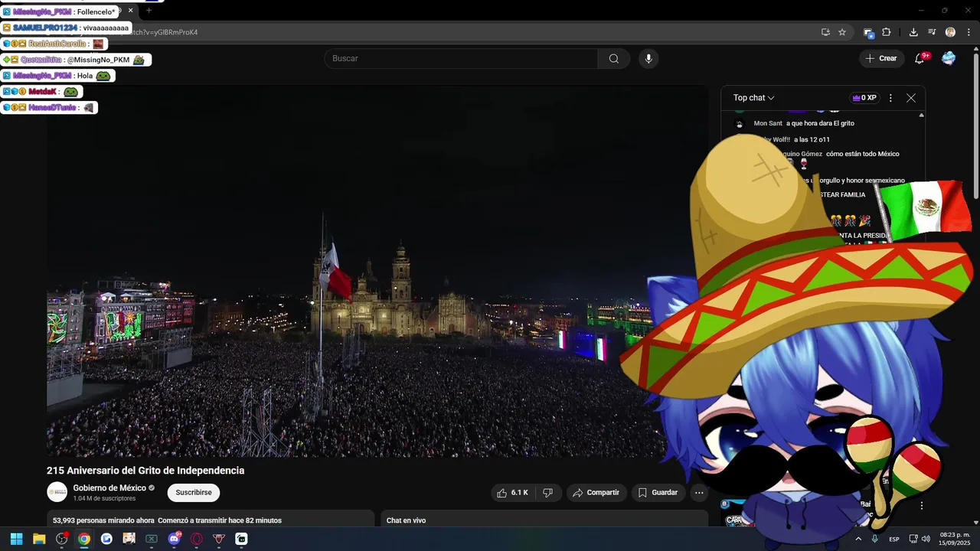Click the Gobierno de México channel avatar
This screenshot has height=551, width=980.
click(x=57, y=492)
